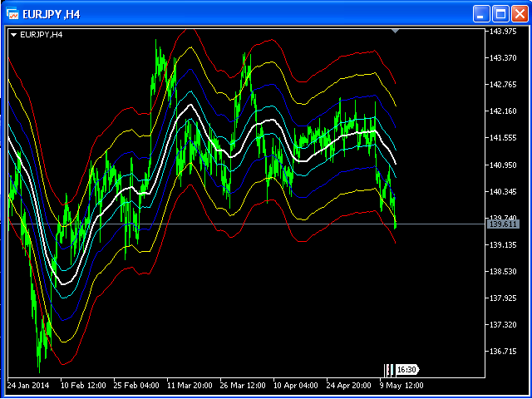
Task: Click the 25 Feb 04:00 date label
Action: [x=136, y=386]
